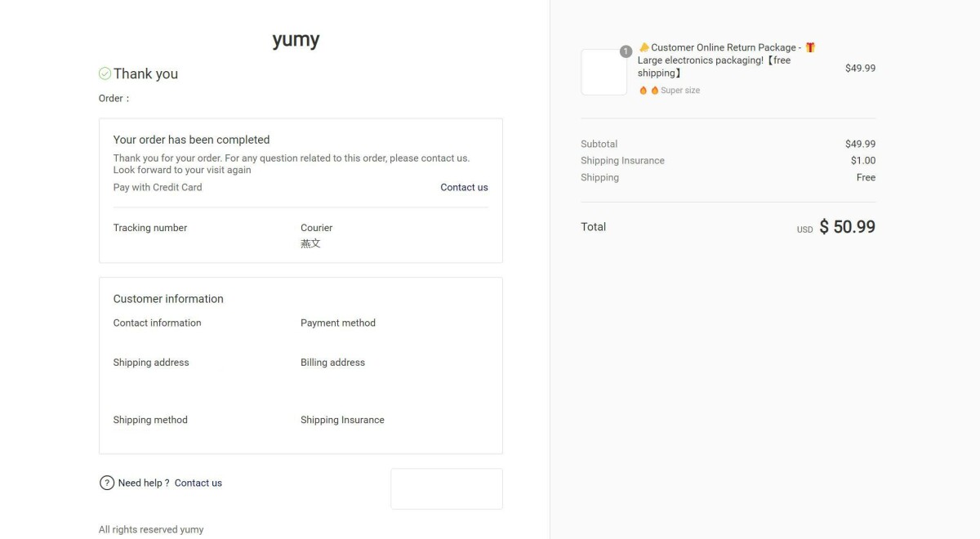Click the Customer information heading
The height and width of the screenshot is (539, 980).
(168, 299)
